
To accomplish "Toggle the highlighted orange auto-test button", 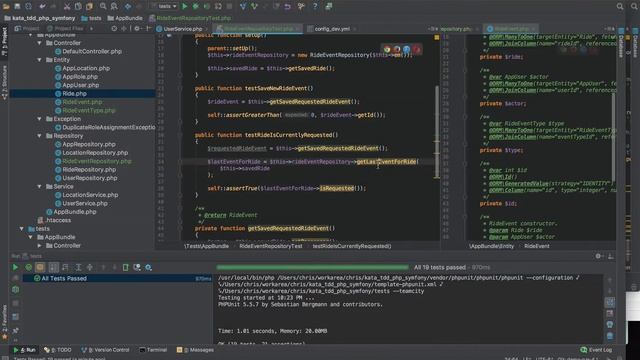I will 40,267.
